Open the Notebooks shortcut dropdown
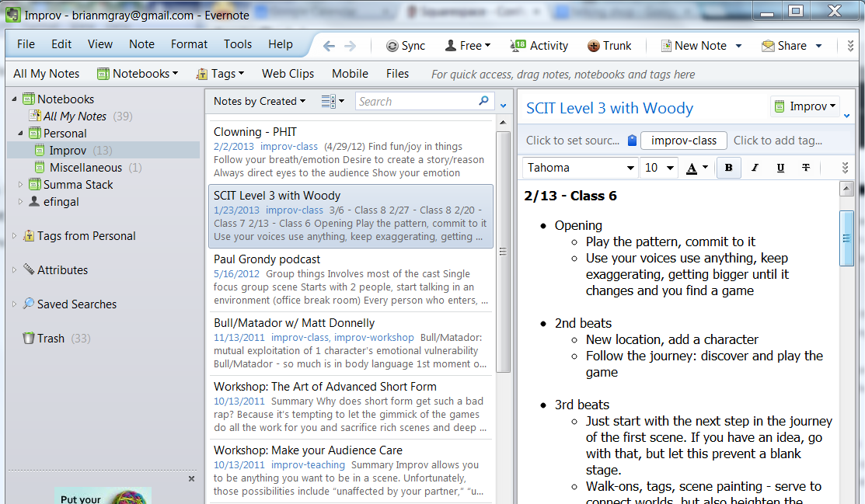The image size is (865, 504). click(x=138, y=73)
